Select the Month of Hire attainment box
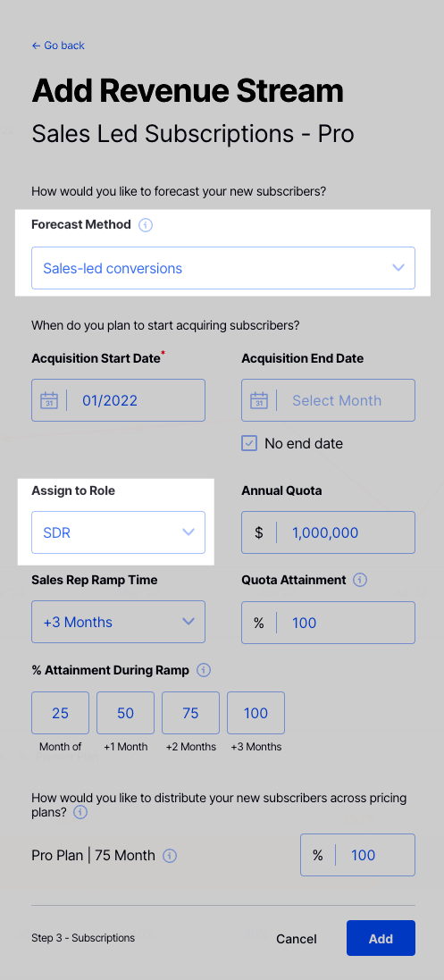 pyautogui.click(x=61, y=713)
